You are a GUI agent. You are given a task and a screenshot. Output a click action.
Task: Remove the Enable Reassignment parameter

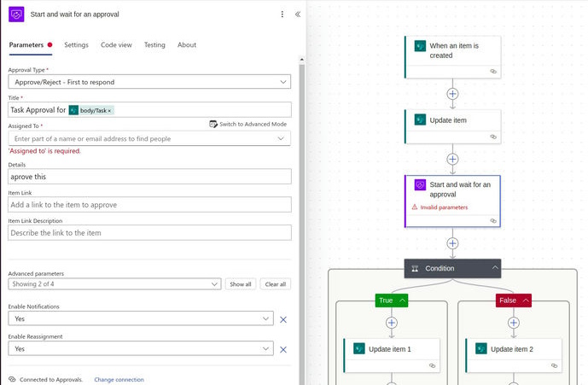(283, 349)
